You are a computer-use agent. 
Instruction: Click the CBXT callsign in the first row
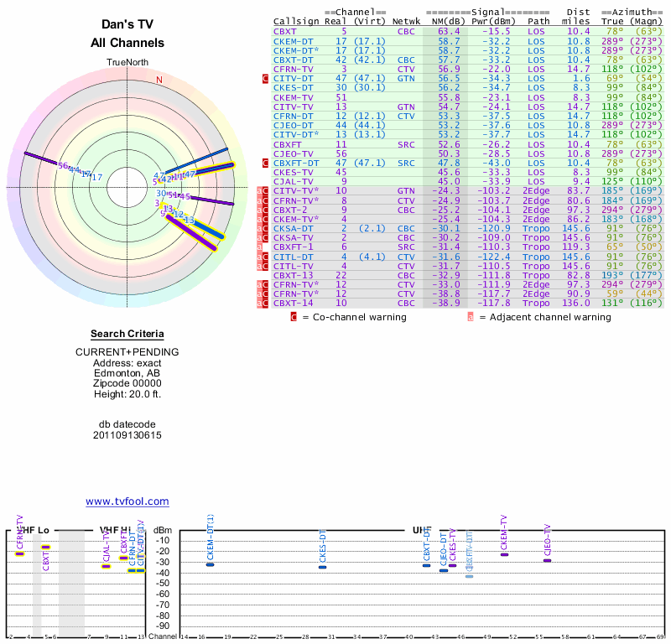click(286, 31)
